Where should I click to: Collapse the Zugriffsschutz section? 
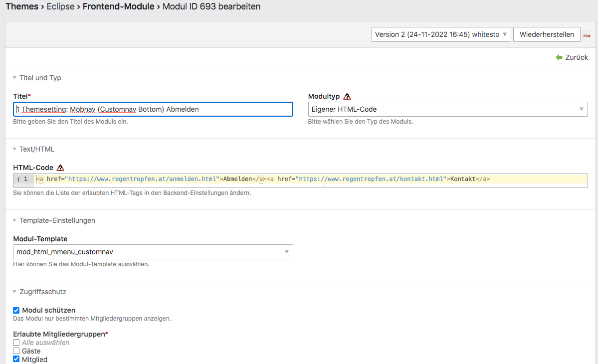click(39, 292)
